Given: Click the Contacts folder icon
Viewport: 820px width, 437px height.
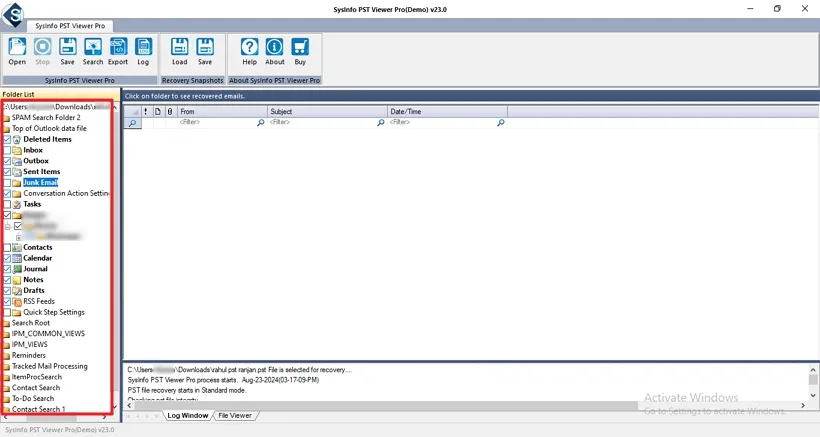Looking at the screenshot, I should 17,247.
